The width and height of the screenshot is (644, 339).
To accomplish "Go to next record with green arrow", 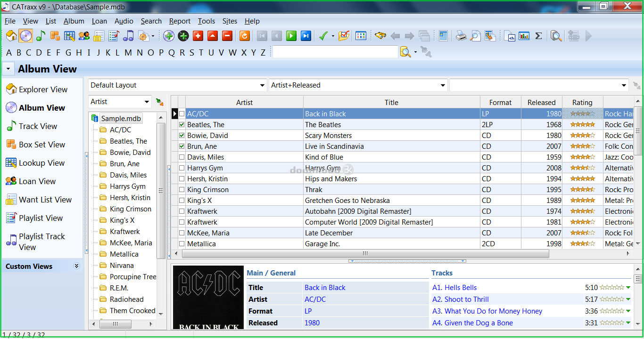I will point(291,36).
